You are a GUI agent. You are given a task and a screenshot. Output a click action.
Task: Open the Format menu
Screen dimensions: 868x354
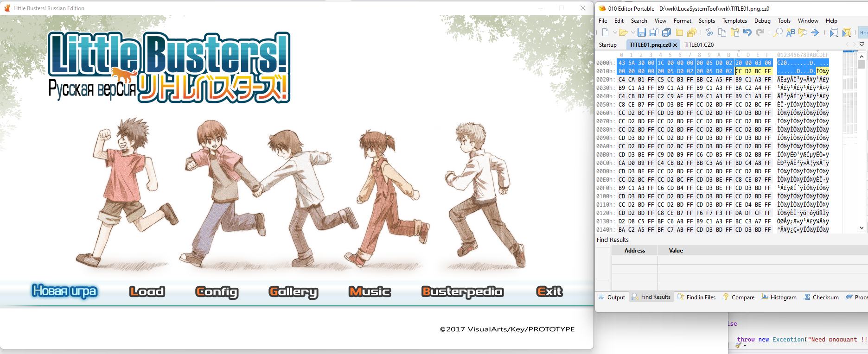tap(683, 21)
